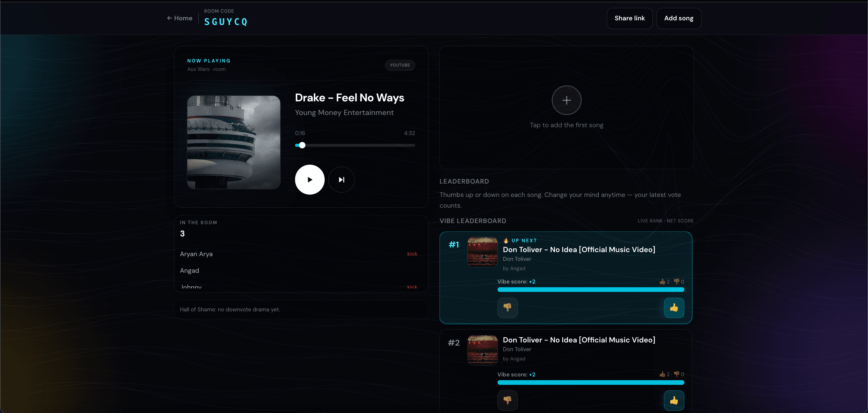Thumbs down the #1 Don Toliver song
Screen dimensions: 868x413
coord(507,308)
